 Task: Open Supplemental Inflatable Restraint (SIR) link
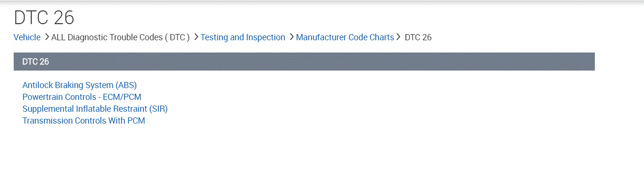click(95, 109)
